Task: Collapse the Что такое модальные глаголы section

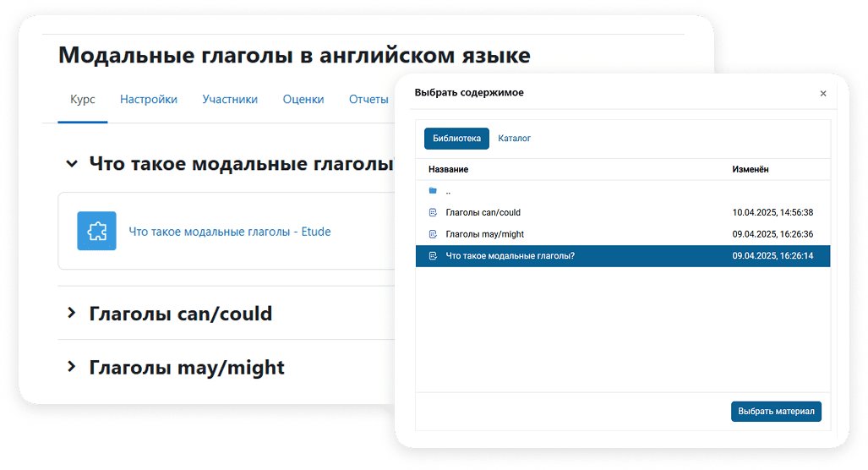Action: pos(72,163)
